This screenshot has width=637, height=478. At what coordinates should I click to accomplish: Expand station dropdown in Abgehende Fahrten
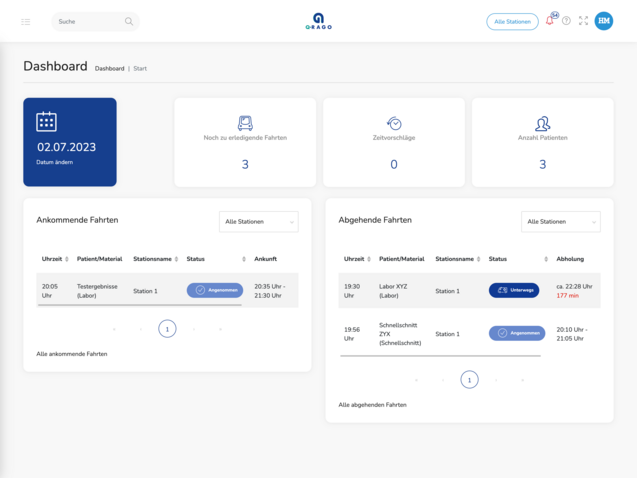560,222
